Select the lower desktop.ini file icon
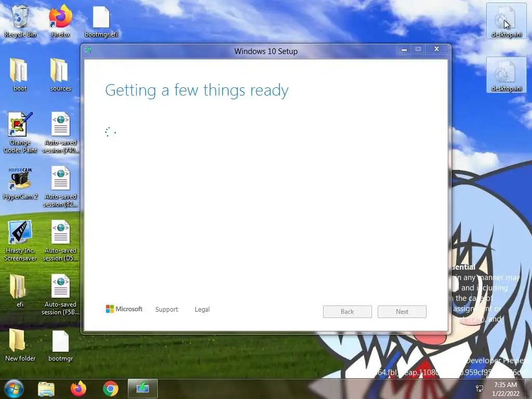Image resolution: width=532 pixels, height=399 pixels. 506,75
